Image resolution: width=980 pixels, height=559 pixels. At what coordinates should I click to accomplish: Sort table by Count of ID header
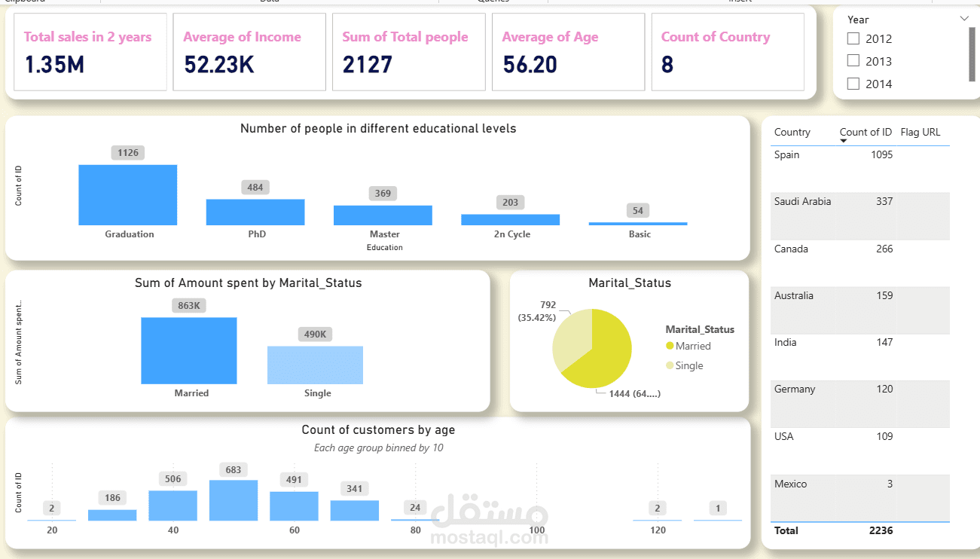[866, 133]
